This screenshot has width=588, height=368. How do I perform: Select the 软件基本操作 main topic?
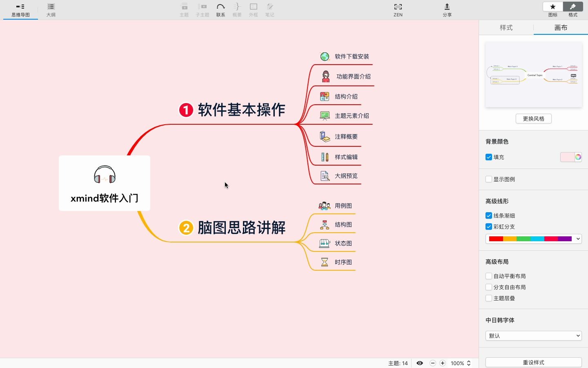241,110
